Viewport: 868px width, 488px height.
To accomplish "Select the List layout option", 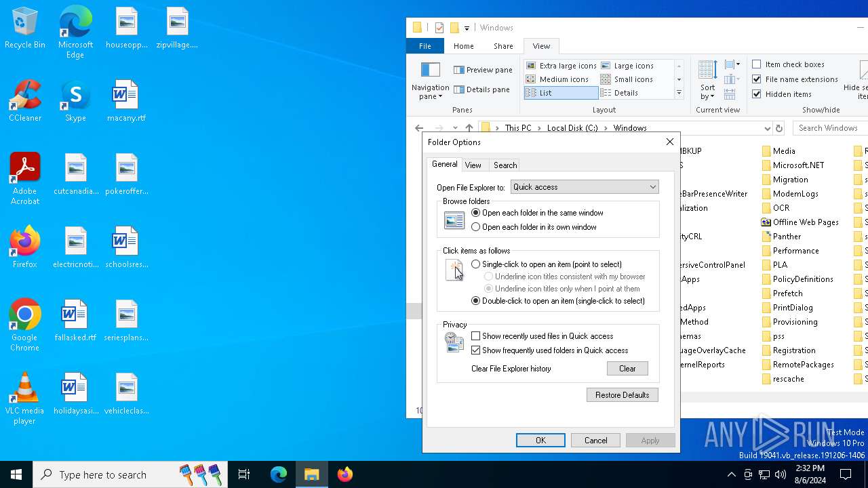I will pos(561,93).
